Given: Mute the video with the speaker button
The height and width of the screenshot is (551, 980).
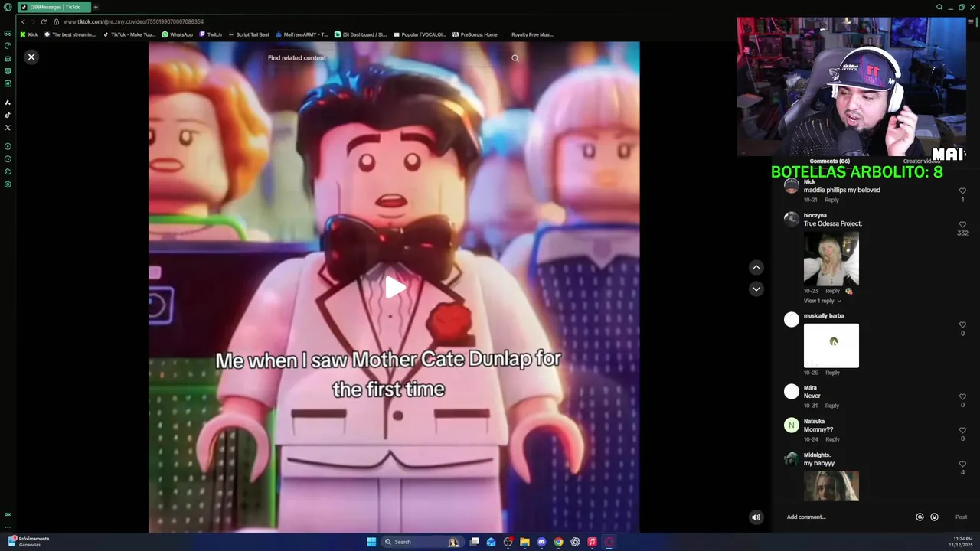Looking at the screenshot, I should pyautogui.click(x=756, y=517).
